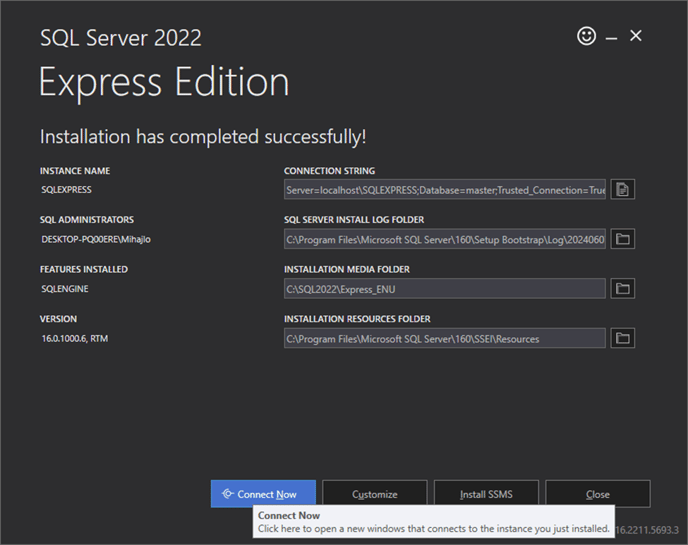The height and width of the screenshot is (545, 688).
Task: Select the version 16.0.1000.6, RTM text
Action: 75,338
